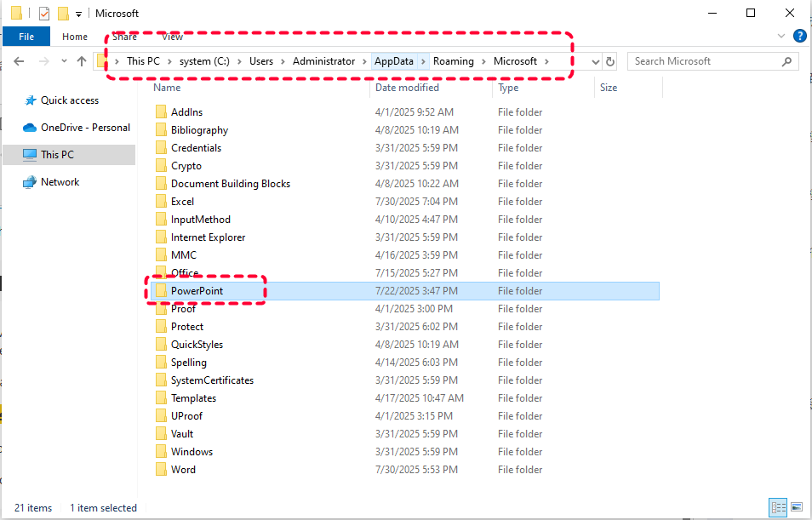812x520 pixels.
Task: Switch to large icons view in the status bar
Action: coord(797,507)
